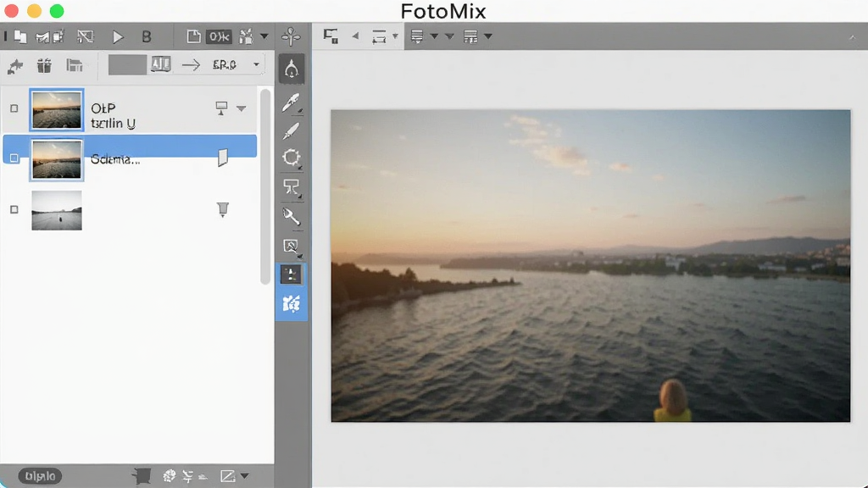Select the grayscale thumbnail in the third layer
The image size is (868, 488).
[x=57, y=211]
